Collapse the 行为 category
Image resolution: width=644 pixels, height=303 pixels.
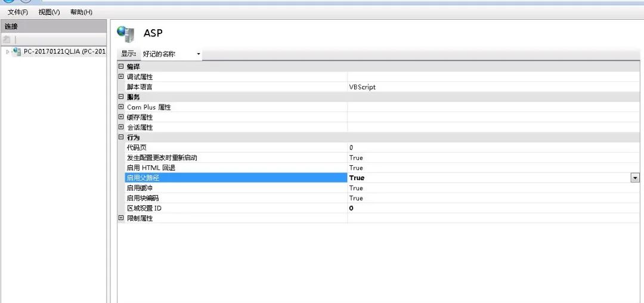coord(121,137)
